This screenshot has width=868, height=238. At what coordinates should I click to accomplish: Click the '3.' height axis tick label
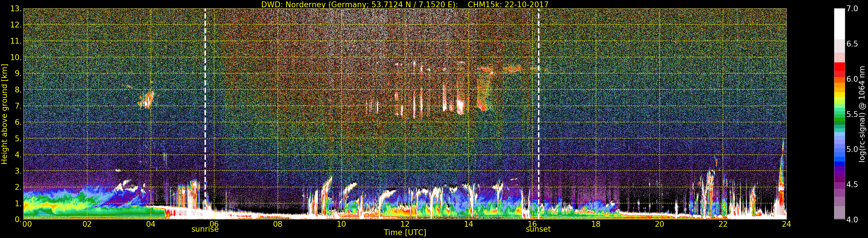click(18, 171)
